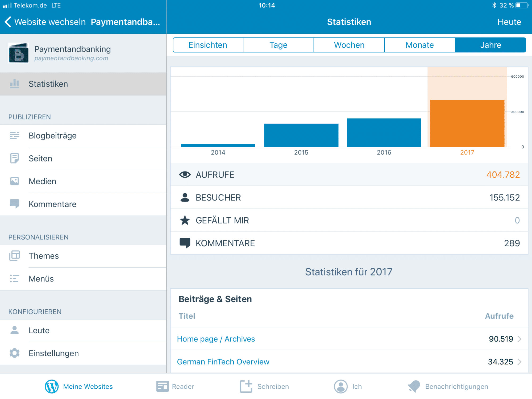
Task: Tap the Benachrichtigungen bell icon
Action: (414, 386)
